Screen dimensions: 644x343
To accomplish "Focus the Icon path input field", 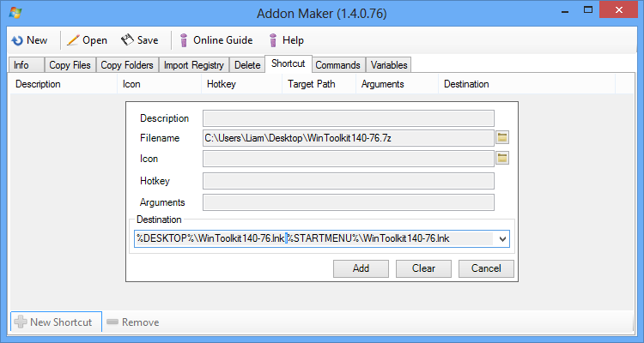I will pos(349,159).
